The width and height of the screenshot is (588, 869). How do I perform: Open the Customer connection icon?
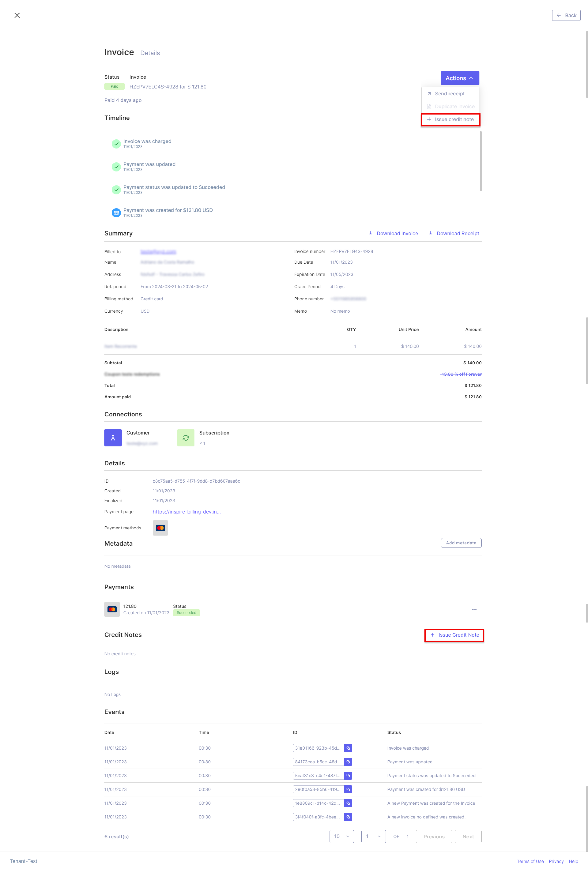point(113,438)
